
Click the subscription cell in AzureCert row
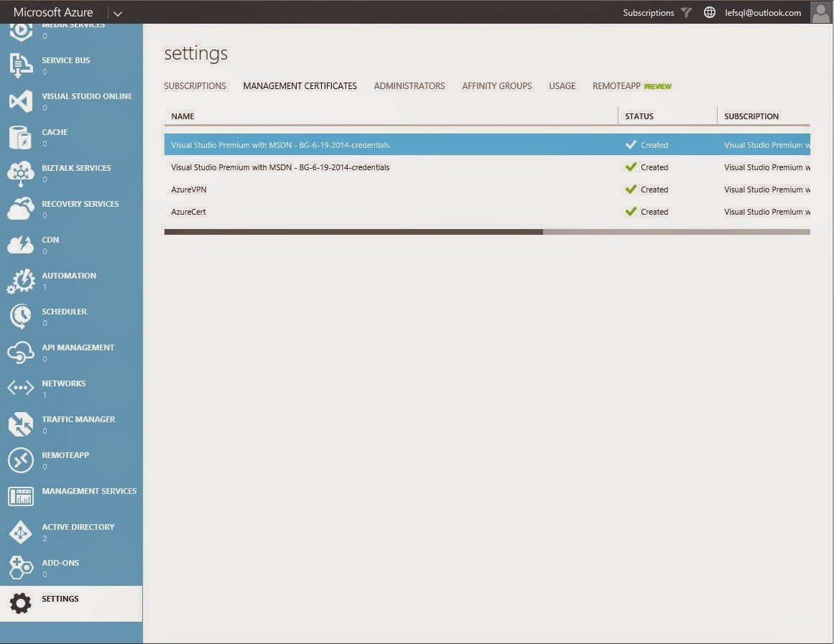pyautogui.click(x=767, y=212)
